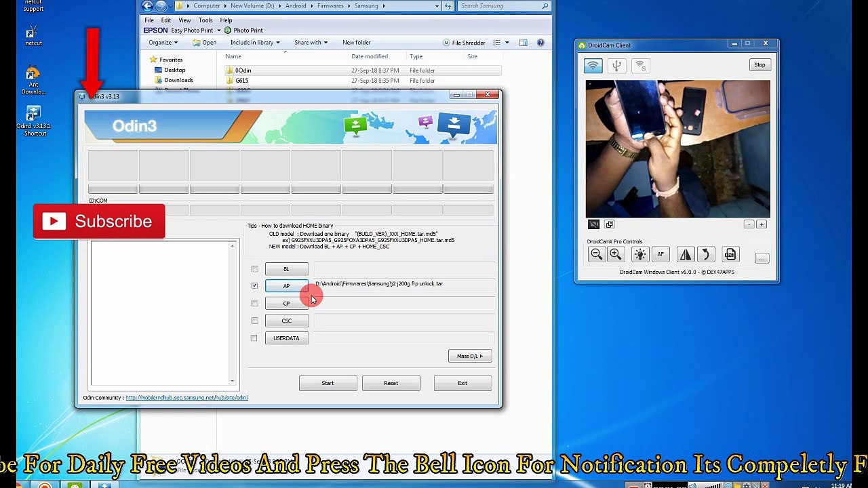
Task: Expand the address bar history dropdown
Action: coord(437,6)
